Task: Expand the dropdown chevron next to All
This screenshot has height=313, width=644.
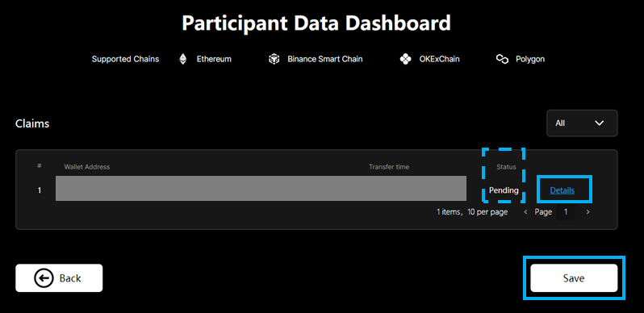Action: 600,123
